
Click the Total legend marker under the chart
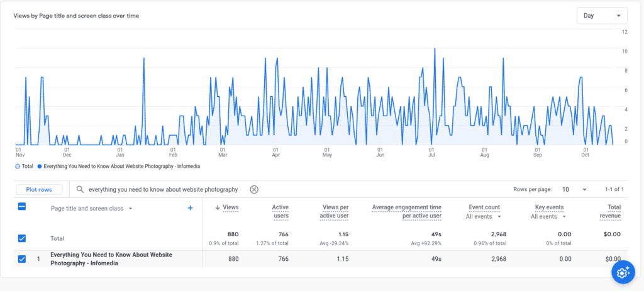[18, 167]
